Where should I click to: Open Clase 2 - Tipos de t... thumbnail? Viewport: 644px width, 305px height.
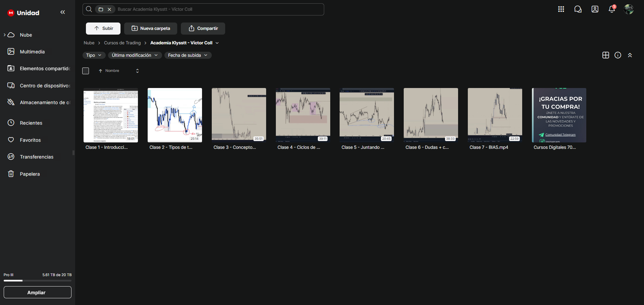tap(175, 115)
